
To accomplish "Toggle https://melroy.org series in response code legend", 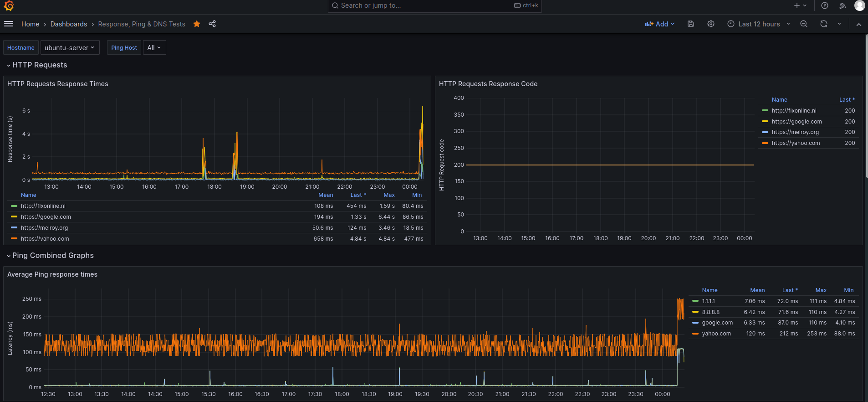I will (x=795, y=132).
